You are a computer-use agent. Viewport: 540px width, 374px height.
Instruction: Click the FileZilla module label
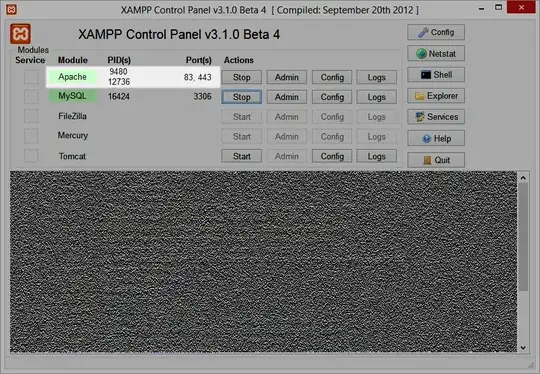(72, 116)
